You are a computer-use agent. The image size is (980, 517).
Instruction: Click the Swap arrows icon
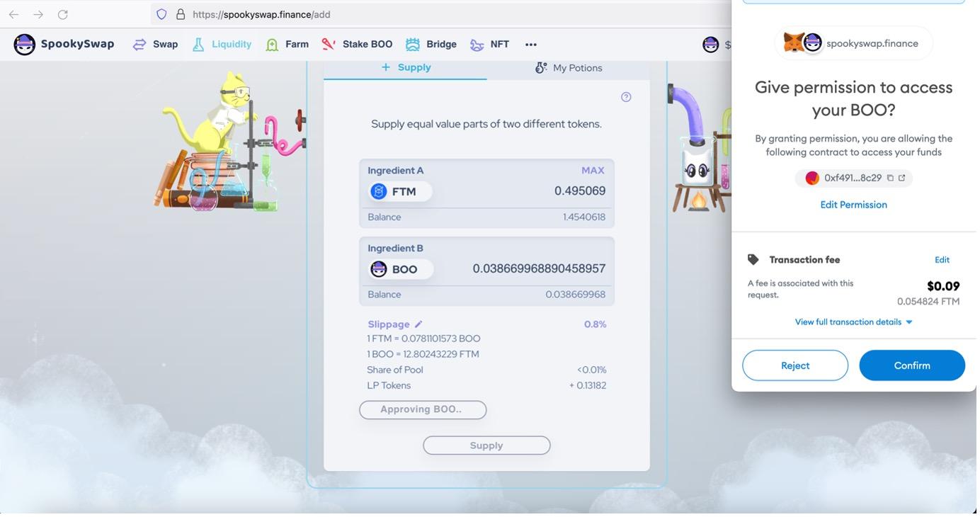[x=139, y=45]
